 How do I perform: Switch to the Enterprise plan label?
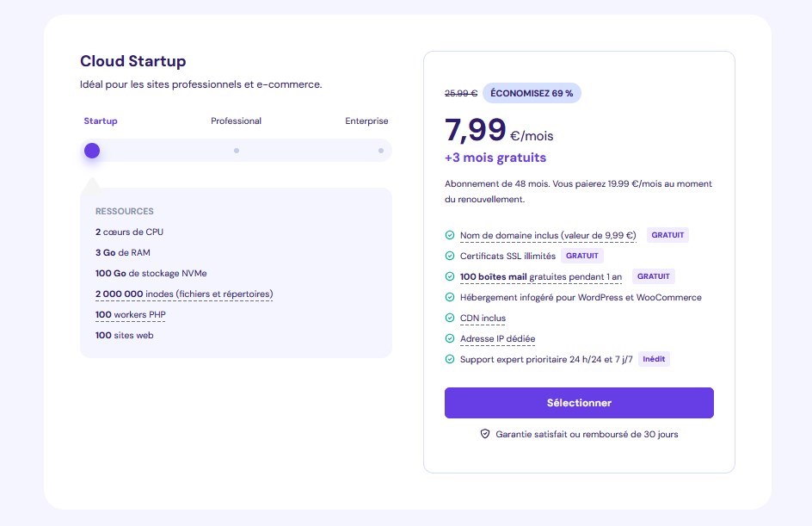[x=366, y=121]
